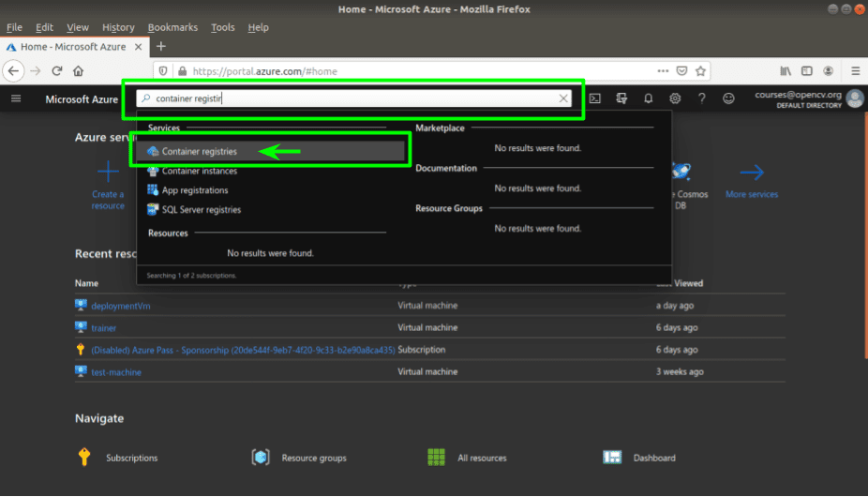868x497 pixels.
Task: Click the test-machine VM icon
Action: pyautogui.click(x=81, y=371)
